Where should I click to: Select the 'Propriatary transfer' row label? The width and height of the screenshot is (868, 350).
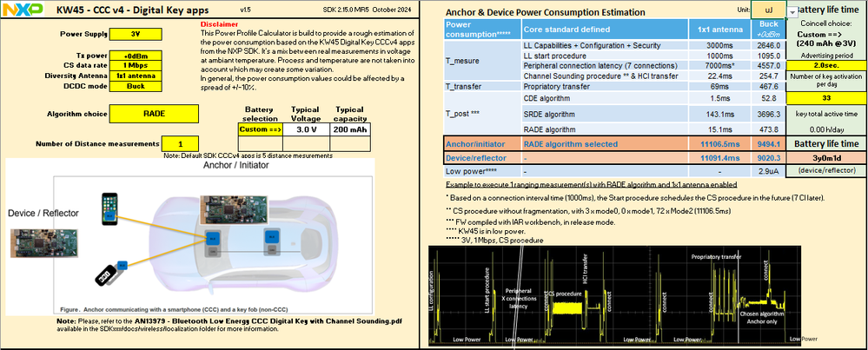click(605, 87)
